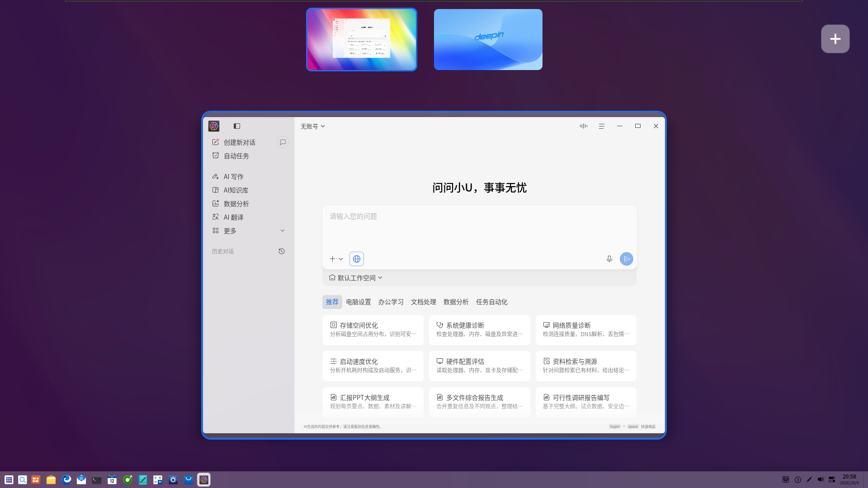Image resolution: width=868 pixels, height=488 pixels.
Task: Expand the 无账号 account dropdown
Action: click(x=313, y=127)
